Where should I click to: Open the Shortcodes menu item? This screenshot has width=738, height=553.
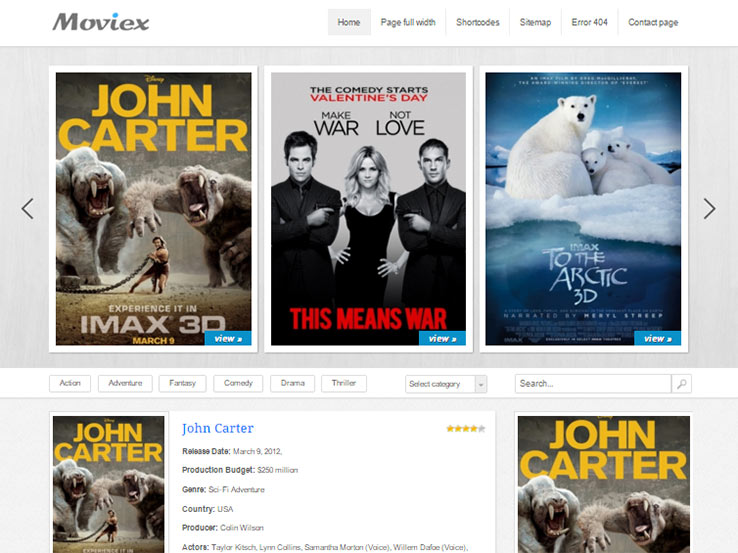477,22
